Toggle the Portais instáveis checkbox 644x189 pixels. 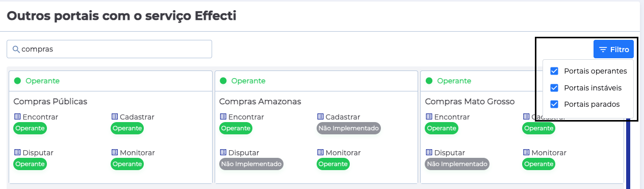pyautogui.click(x=555, y=88)
